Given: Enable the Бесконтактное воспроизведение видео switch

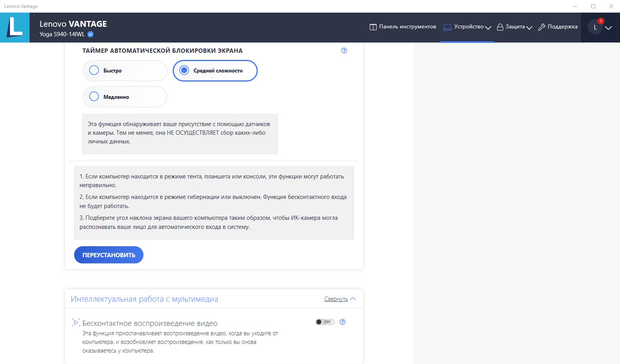Looking at the screenshot, I should (325, 322).
